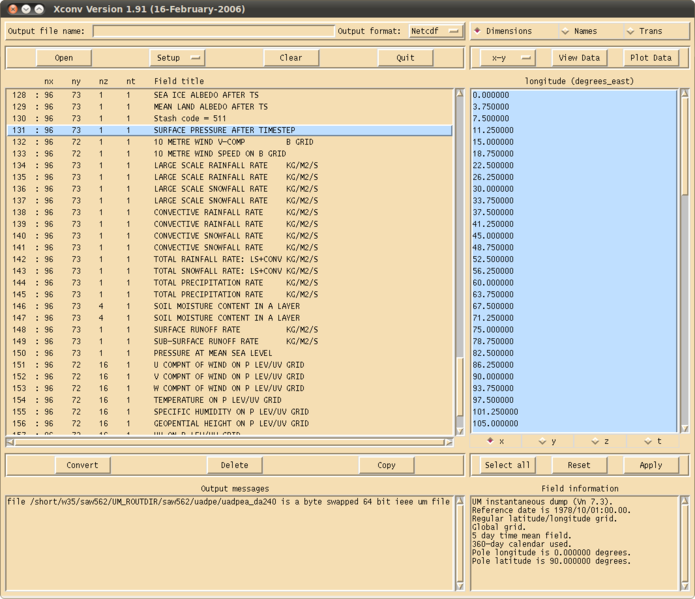Select field 143 TOTAL SNOWFALL RATE: LS+CONV

pos(230,271)
